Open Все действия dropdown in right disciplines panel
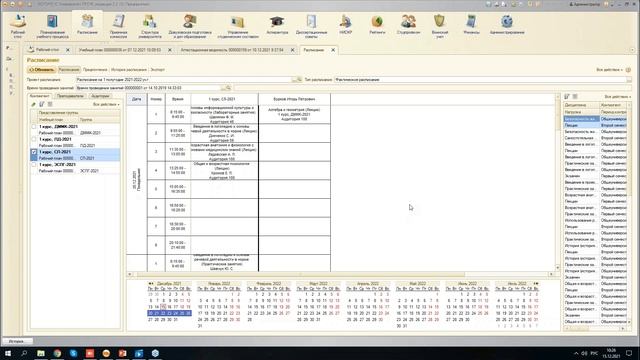 (618, 97)
